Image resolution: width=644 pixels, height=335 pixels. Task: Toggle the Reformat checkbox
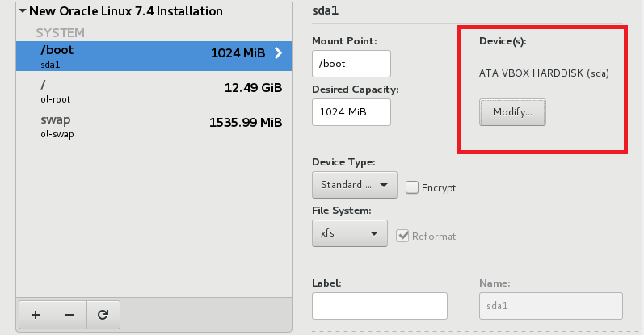[x=405, y=236]
